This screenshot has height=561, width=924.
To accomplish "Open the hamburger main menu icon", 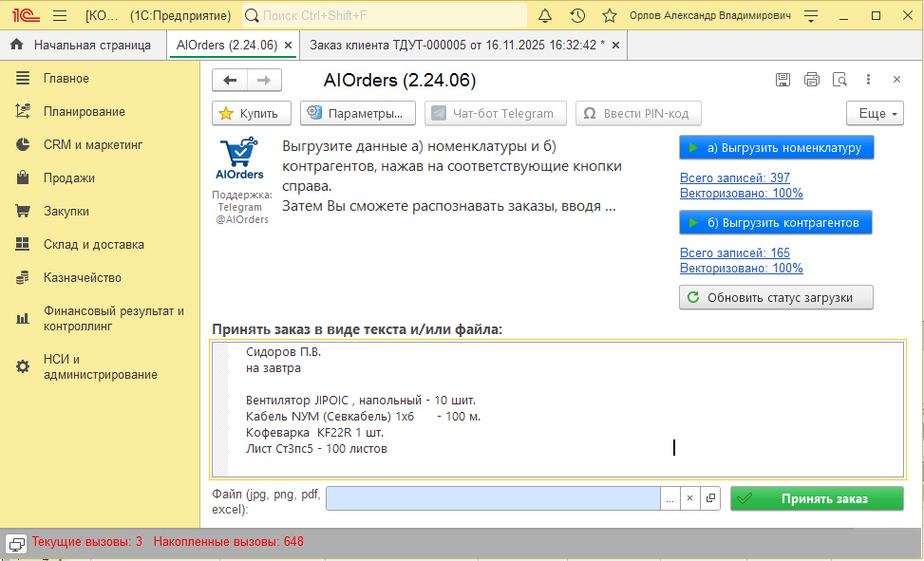I will (x=59, y=16).
